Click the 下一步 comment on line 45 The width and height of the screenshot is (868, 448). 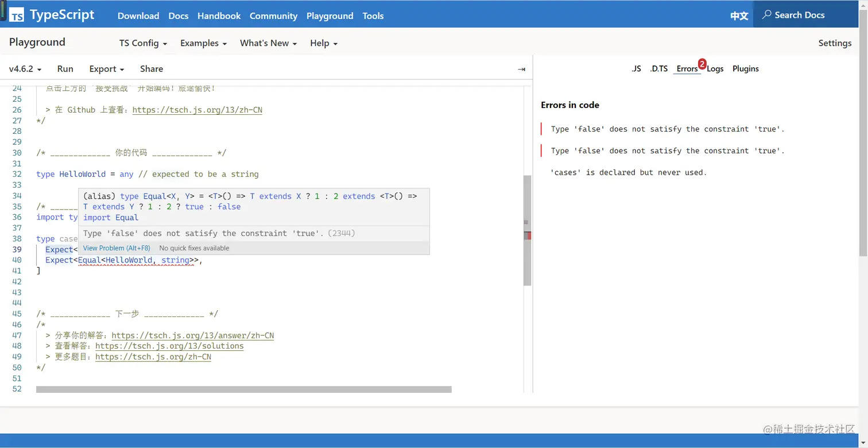pyautogui.click(x=127, y=314)
